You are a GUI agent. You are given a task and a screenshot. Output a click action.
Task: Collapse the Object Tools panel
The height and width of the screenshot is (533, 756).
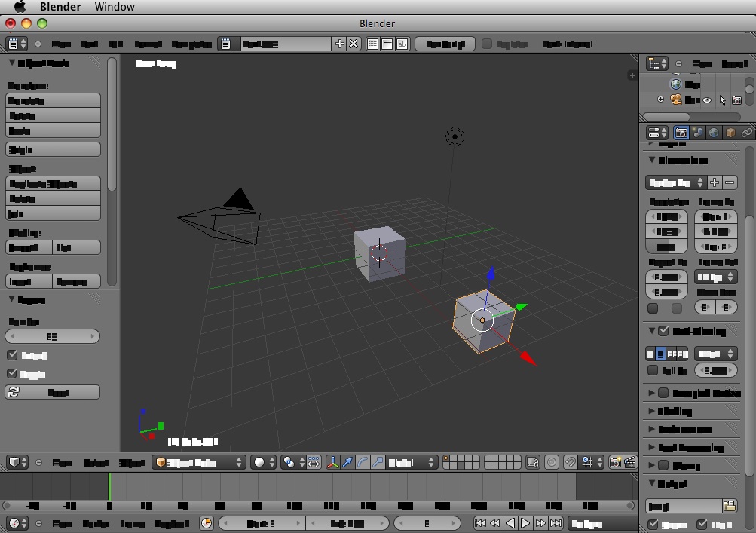[12, 63]
